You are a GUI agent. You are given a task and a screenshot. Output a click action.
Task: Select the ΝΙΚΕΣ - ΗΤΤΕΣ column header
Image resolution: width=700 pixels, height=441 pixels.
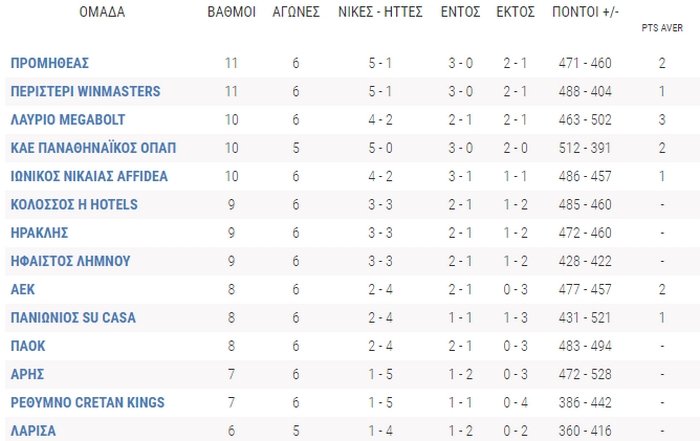(x=380, y=12)
